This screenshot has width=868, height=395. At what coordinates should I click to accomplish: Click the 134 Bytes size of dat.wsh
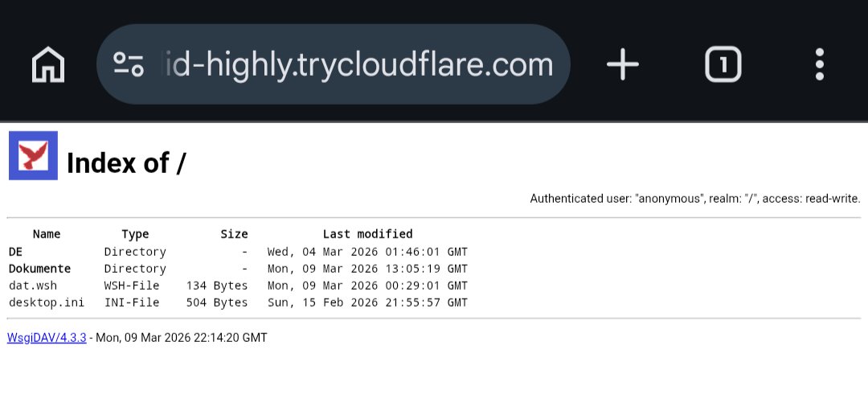click(217, 286)
